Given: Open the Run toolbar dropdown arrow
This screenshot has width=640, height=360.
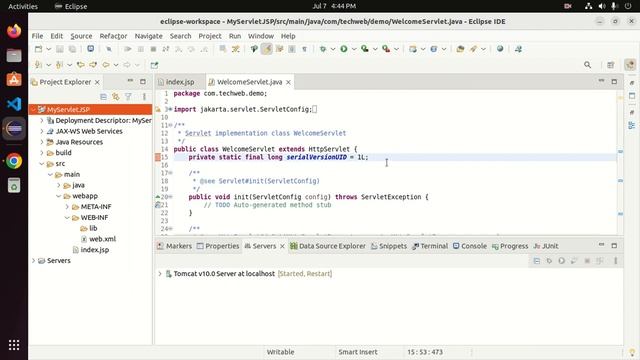Looking at the screenshot, I should pos(354,49).
